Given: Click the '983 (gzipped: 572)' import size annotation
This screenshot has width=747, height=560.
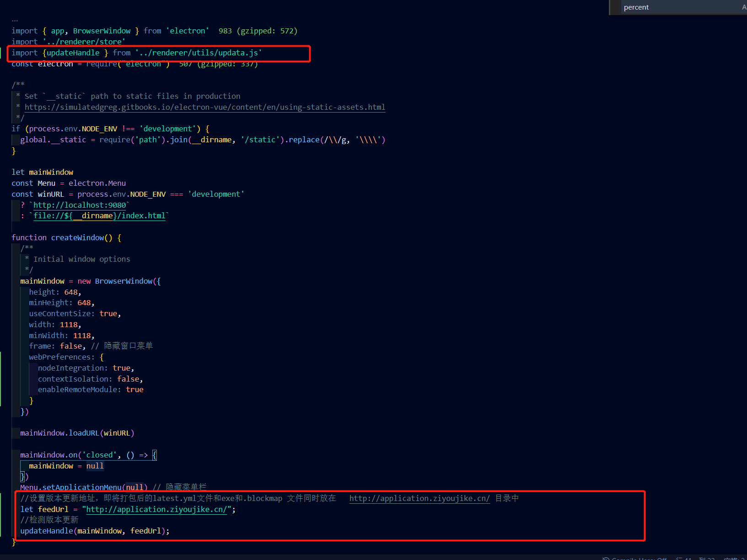Looking at the screenshot, I should pyautogui.click(x=258, y=31).
